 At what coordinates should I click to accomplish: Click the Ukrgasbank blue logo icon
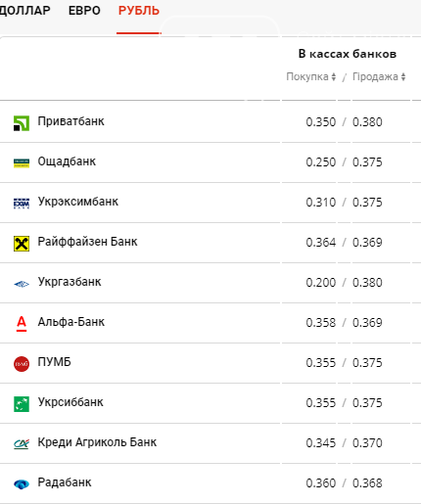pos(22,284)
